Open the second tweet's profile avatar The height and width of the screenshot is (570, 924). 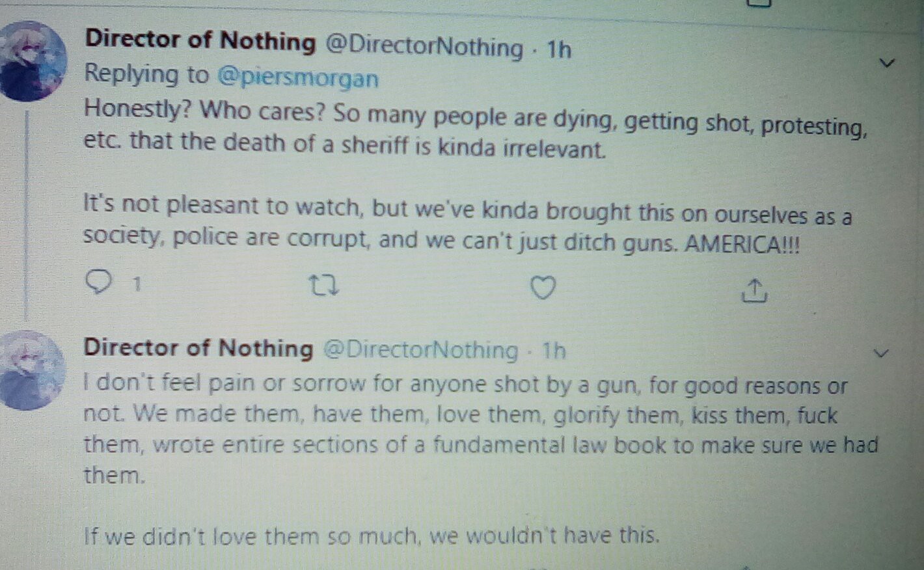click(x=34, y=370)
